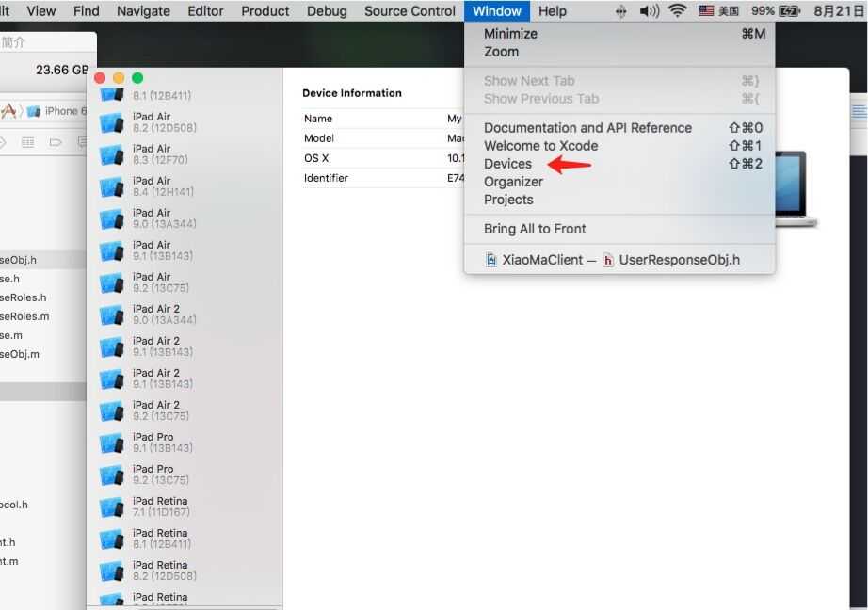Click the OS X row in Device Information
Image resolution: width=868 pixels, height=610 pixels.
[383, 158]
